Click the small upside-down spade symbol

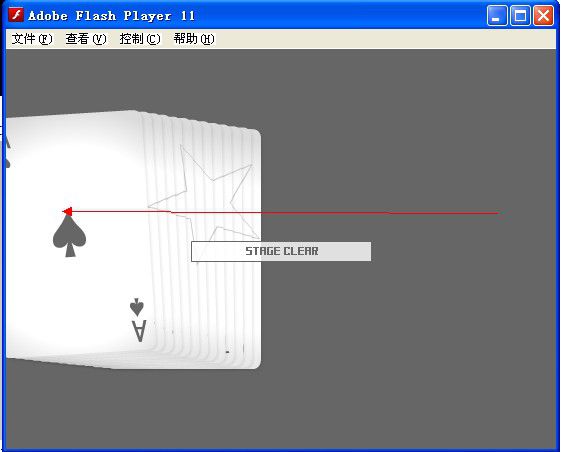point(137,307)
